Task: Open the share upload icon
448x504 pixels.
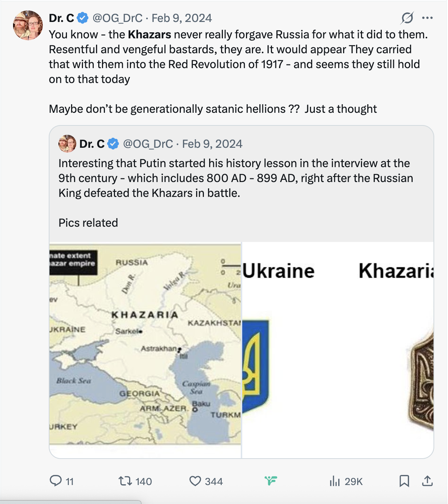Action: [427, 481]
